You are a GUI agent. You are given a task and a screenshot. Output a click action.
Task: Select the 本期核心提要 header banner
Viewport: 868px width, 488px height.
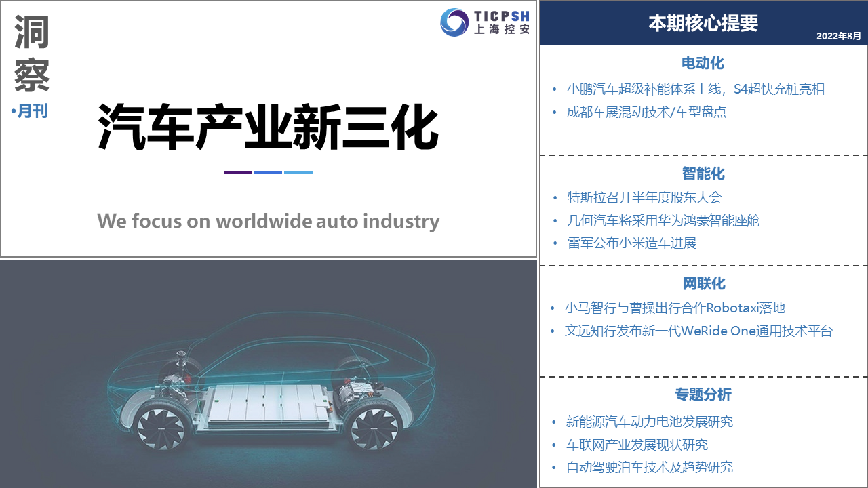(703, 22)
